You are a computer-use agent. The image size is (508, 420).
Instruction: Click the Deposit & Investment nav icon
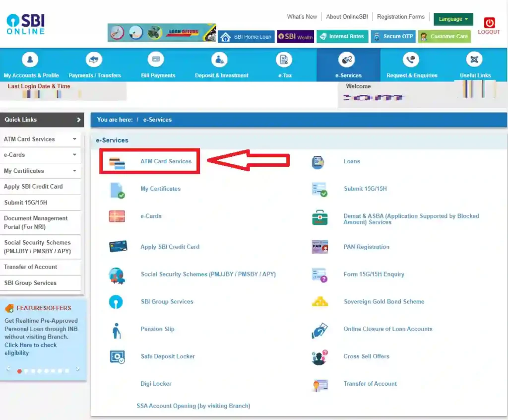219,60
